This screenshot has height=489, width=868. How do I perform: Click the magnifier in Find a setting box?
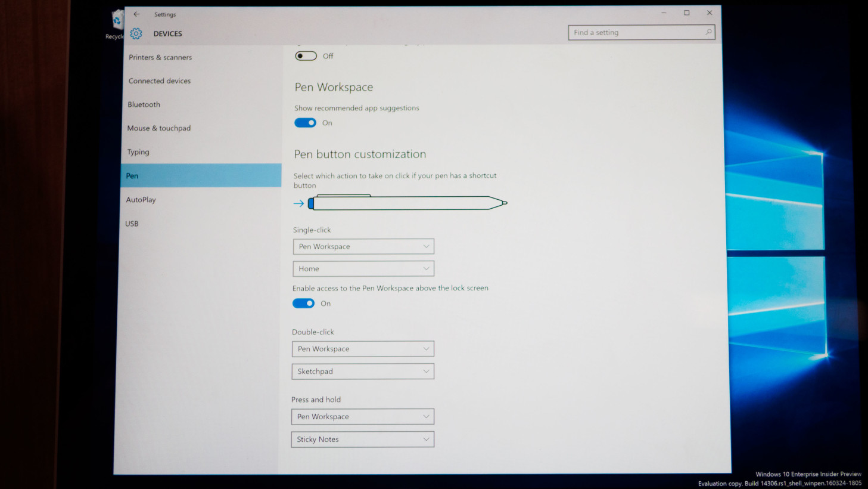[708, 32]
